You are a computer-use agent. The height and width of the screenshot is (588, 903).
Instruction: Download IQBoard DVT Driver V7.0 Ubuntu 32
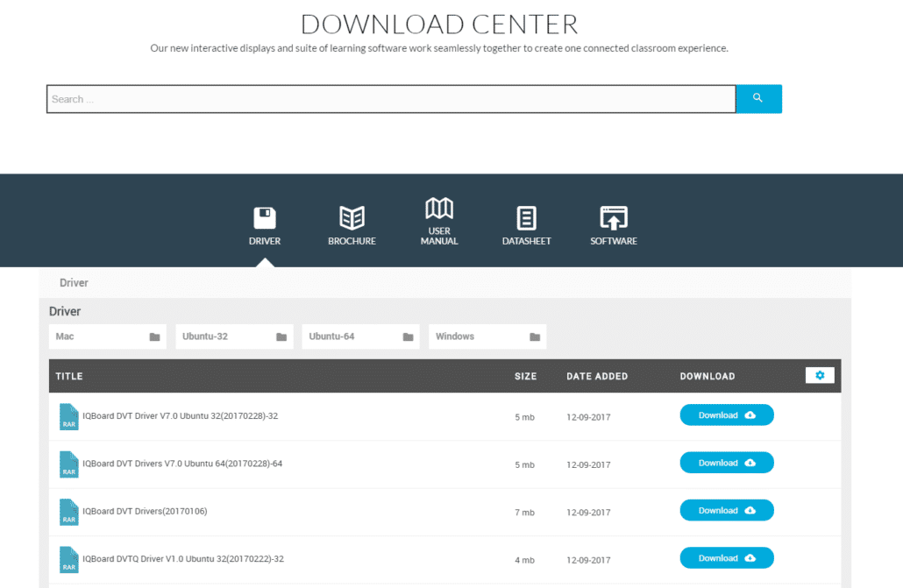pos(727,415)
